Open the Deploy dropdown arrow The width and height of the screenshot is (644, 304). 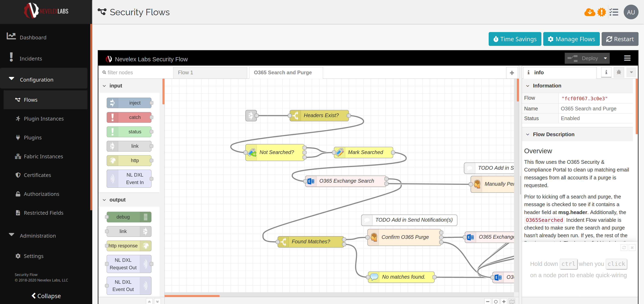[x=605, y=58]
